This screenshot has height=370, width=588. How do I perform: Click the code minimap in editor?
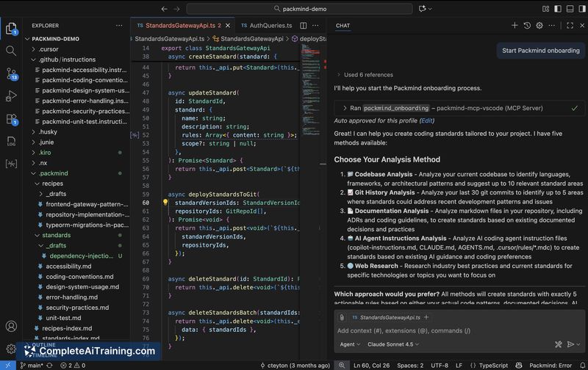[x=310, y=90]
